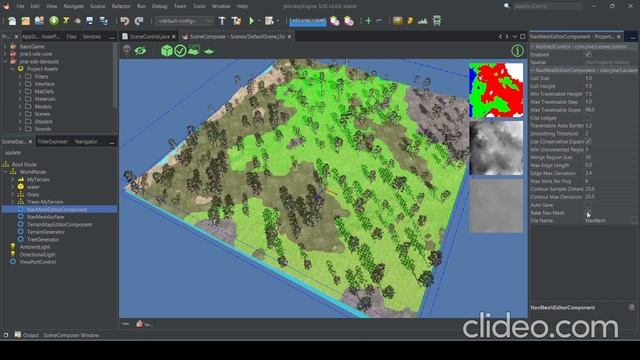Expand the MyTerrain node
This screenshot has width=640, height=360.
coord(13,179)
